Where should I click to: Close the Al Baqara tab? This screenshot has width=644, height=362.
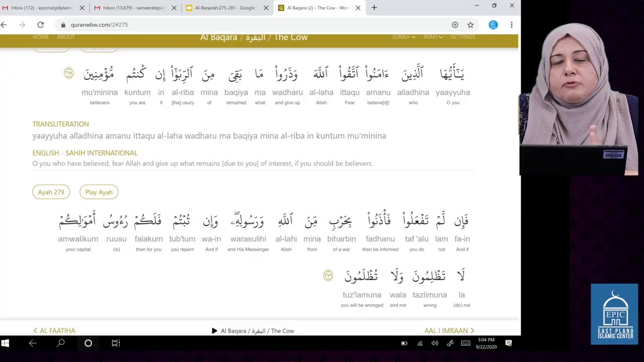pyautogui.click(x=358, y=8)
